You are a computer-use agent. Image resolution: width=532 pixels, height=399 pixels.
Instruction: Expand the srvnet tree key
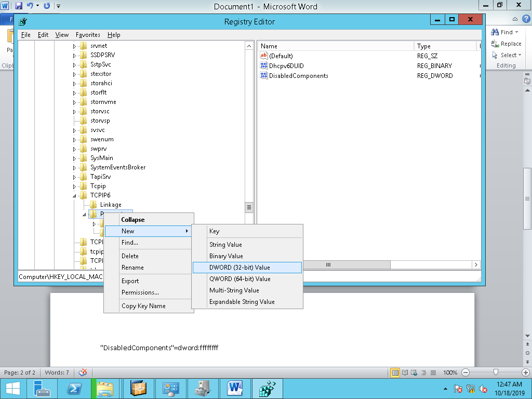(74, 46)
